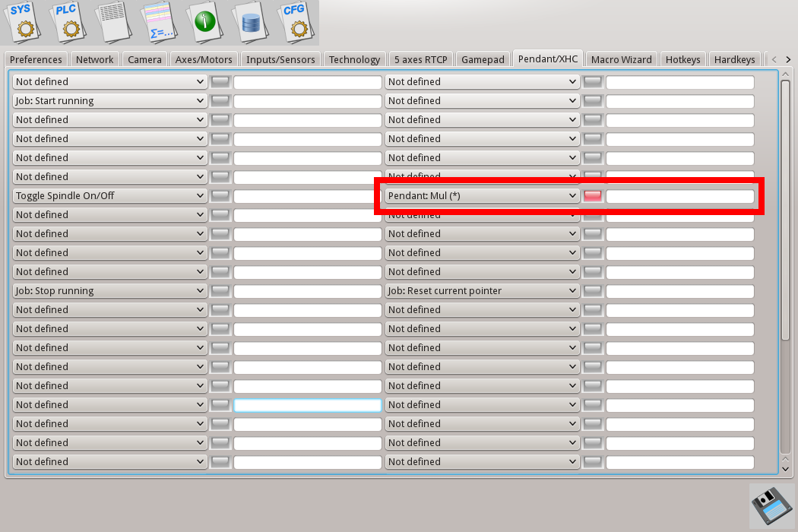Save settings with the floppy disk icon
Screen dimensions: 798x532
click(772, 505)
